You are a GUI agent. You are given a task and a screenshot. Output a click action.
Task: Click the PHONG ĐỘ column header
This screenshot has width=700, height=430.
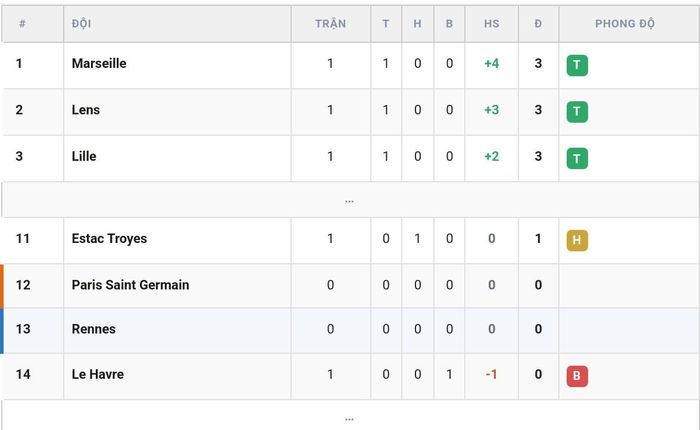pyautogui.click(x=625, y=23)
